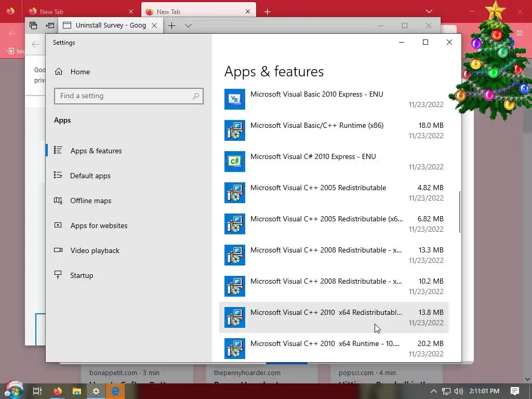532x399 pixels.
Task: Open Home in the Settings sidebar
Action: 80,72
